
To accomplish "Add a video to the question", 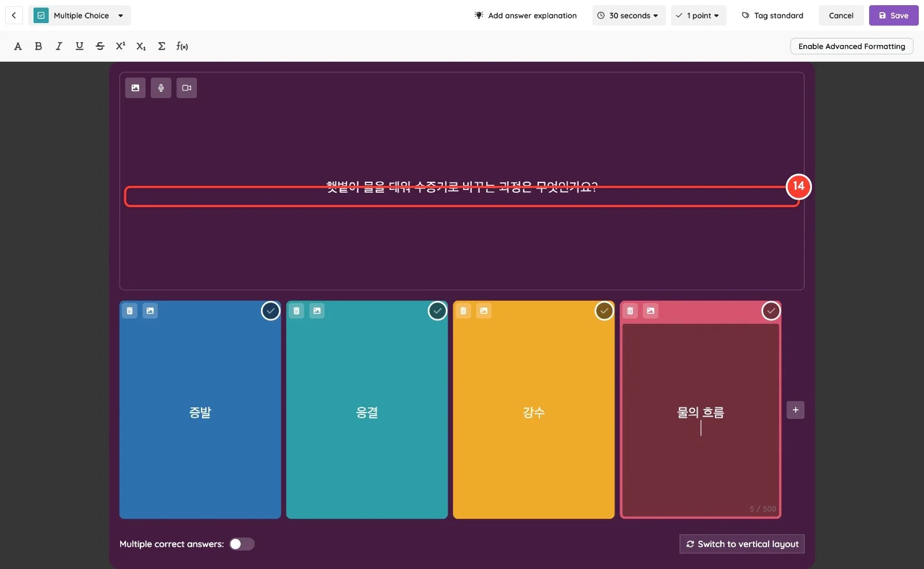I will (187, 88).
